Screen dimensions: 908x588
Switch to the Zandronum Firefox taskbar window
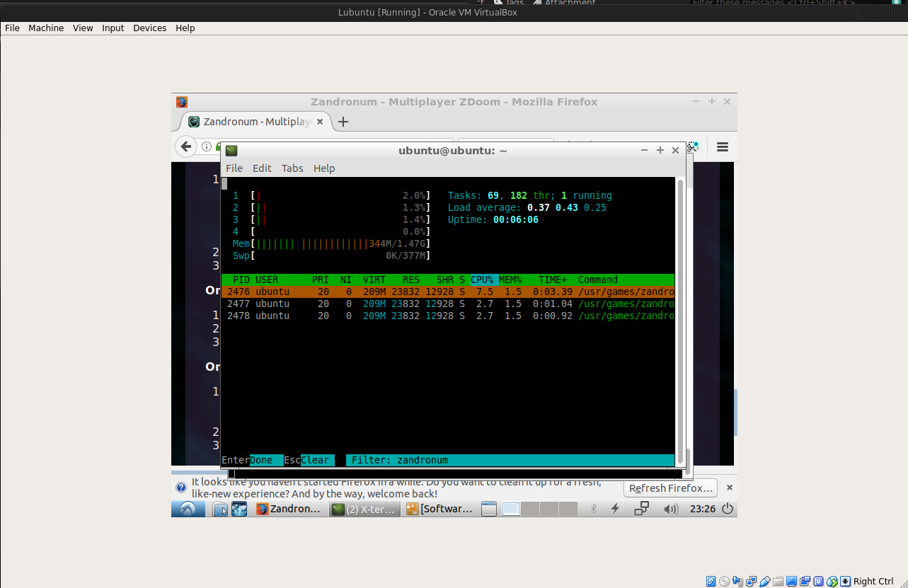(289, 509)
